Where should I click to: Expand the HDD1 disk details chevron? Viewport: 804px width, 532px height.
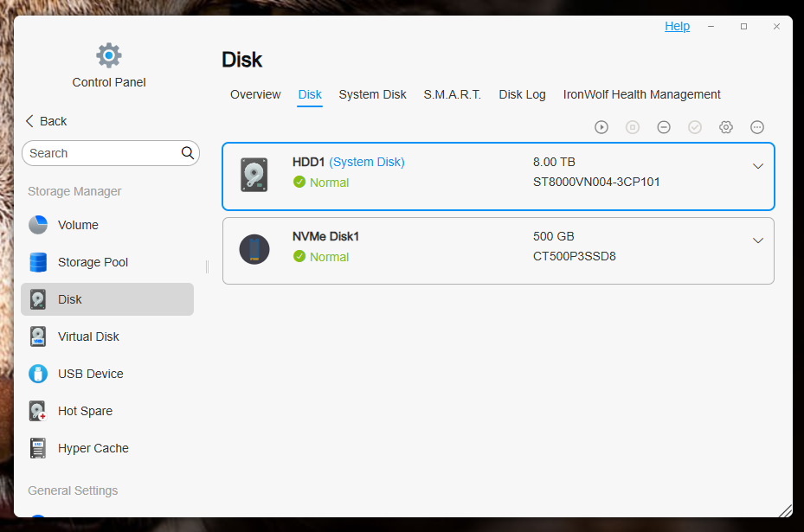tap(758, 166)
